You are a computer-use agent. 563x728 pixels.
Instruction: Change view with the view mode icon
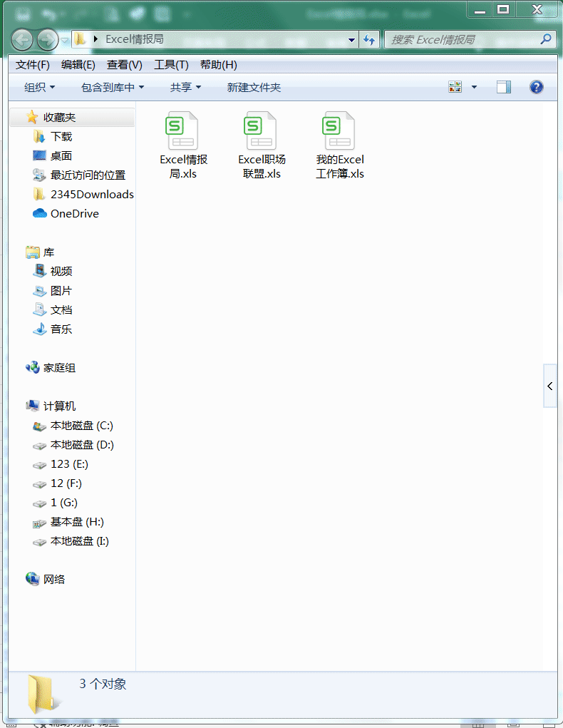click(x=455, y=87)
